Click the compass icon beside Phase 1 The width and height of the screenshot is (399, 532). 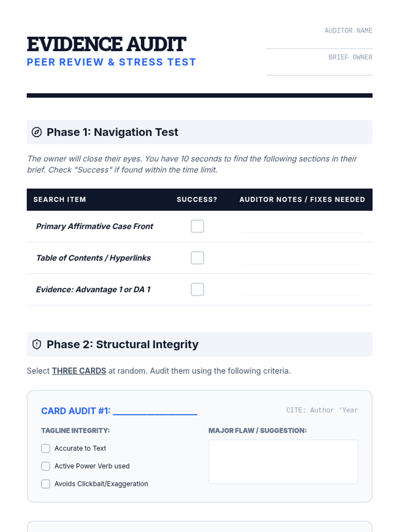[37, 132]
